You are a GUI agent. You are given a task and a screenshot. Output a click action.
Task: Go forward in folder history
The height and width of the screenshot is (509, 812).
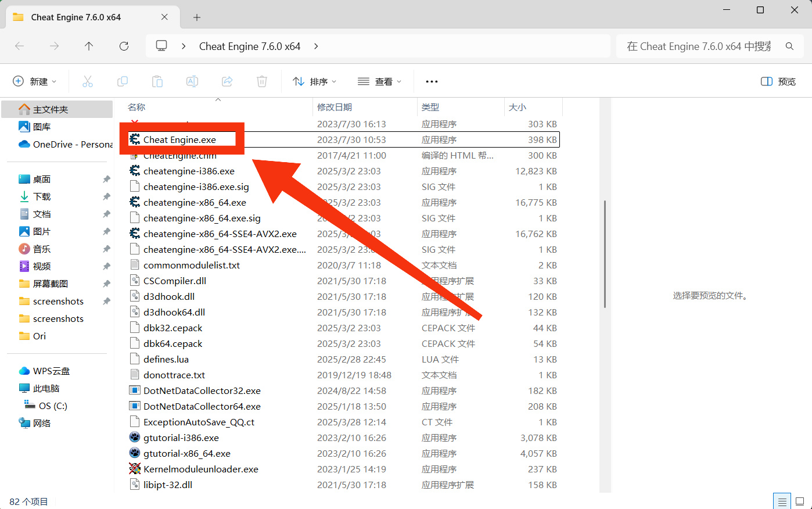(x=55, y=46)
